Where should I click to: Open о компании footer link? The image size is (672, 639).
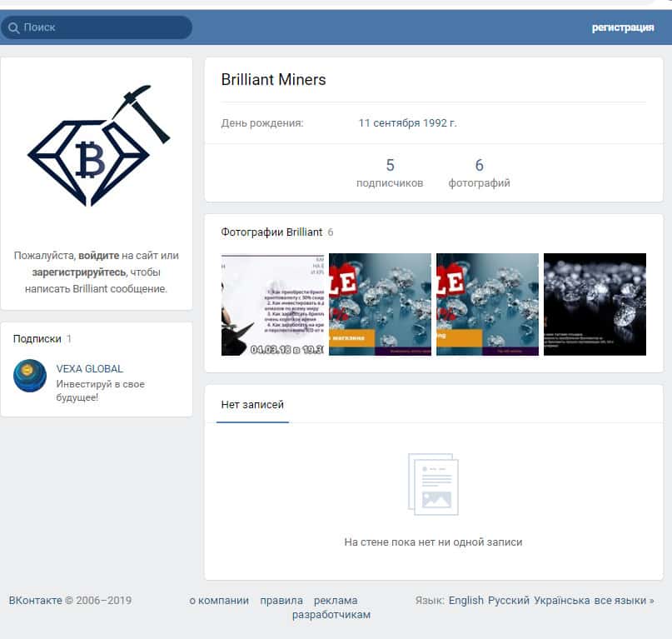219,601
